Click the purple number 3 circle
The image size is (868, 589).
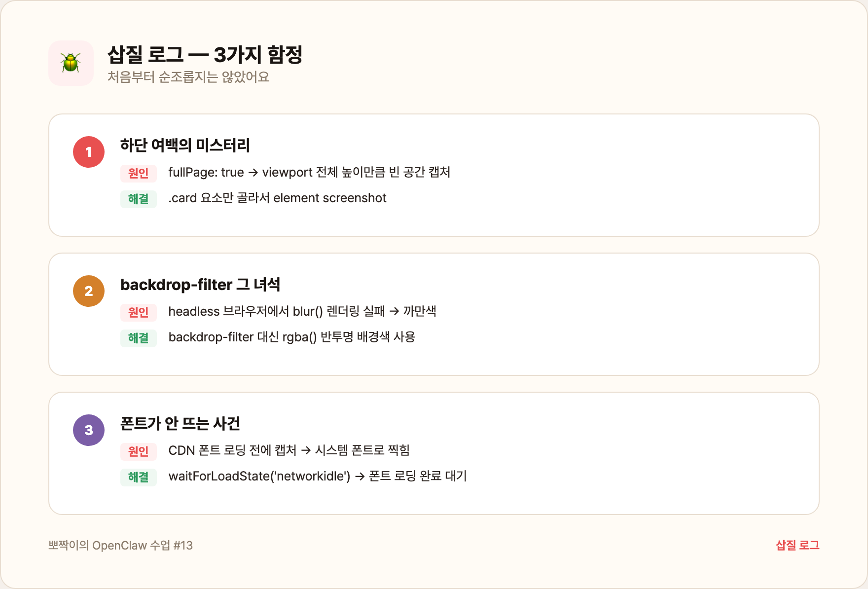(x=89, y=430)
